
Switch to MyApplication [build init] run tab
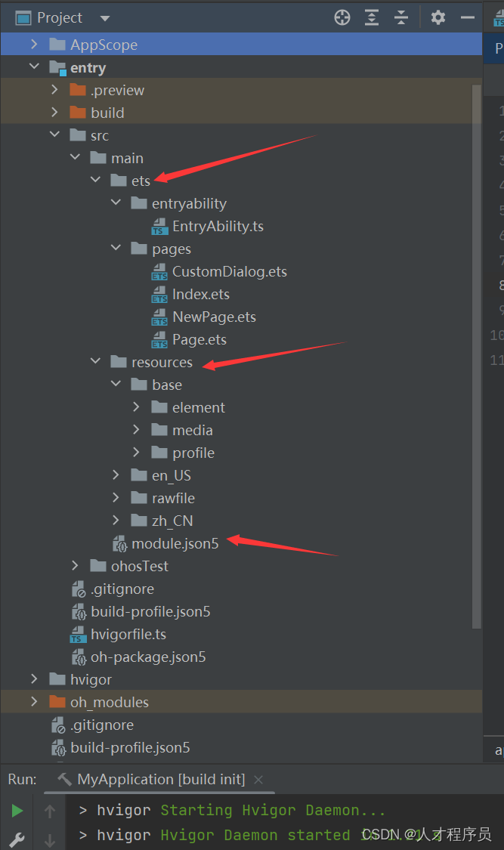tap(161, 780)
